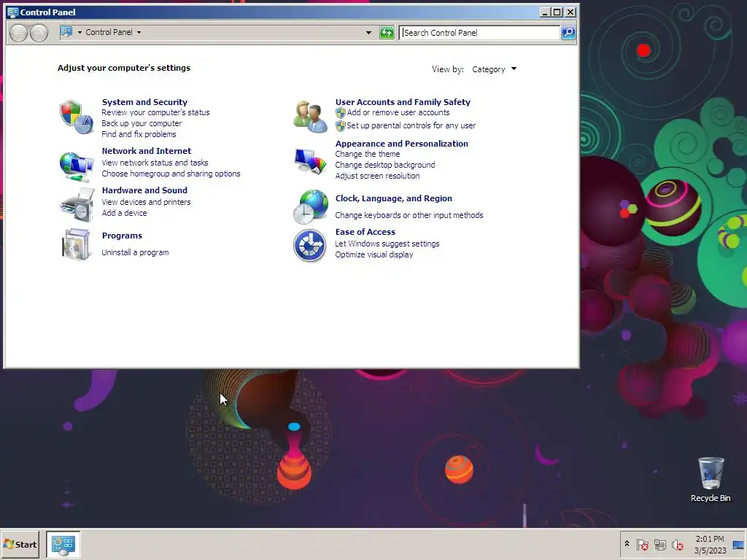Click the taskbar clock and date

click(710, 545)
